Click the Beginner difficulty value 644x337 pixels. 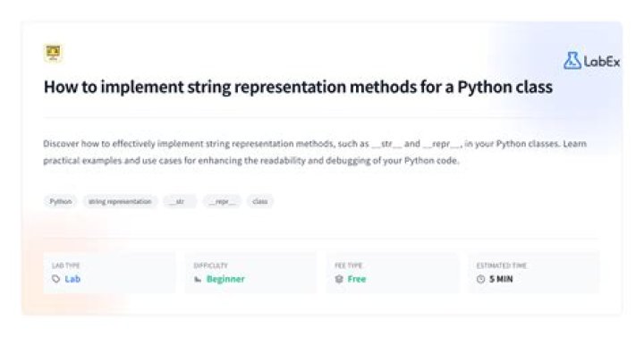click(225, 279)
